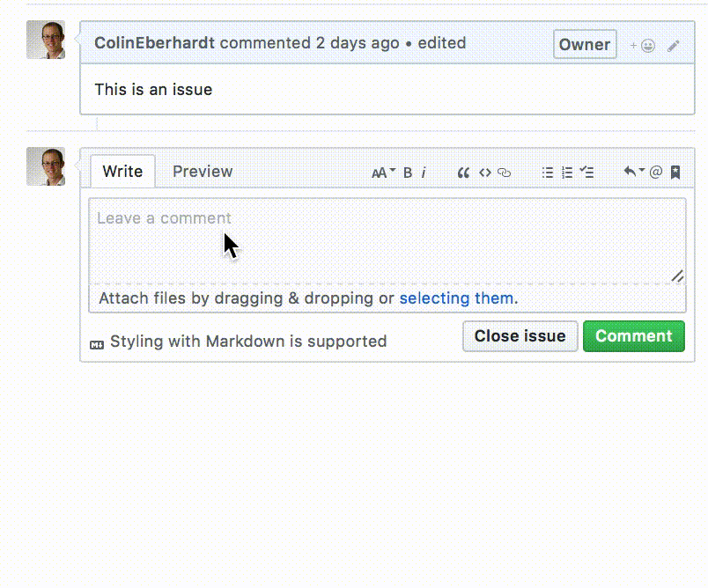Open the header text size dropdown
708x588 pixels.
[x=383, y=173]
